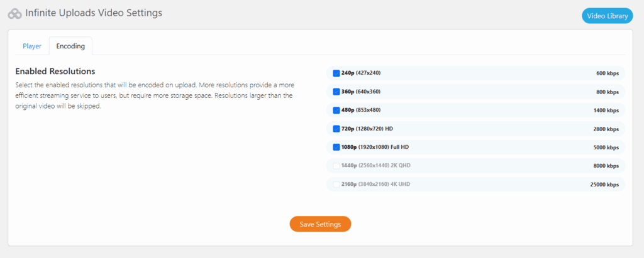Enable the 2160p 4K UHD resolution
Image resolution: width=644 pixels, height=258 pixels.
(x=336, y=184)
